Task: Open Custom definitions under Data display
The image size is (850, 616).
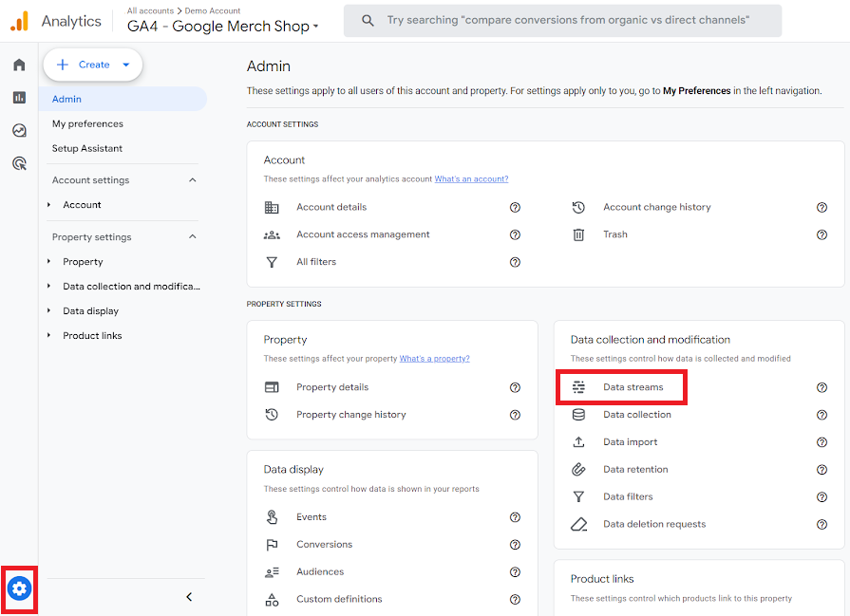Action: (339, 599)
